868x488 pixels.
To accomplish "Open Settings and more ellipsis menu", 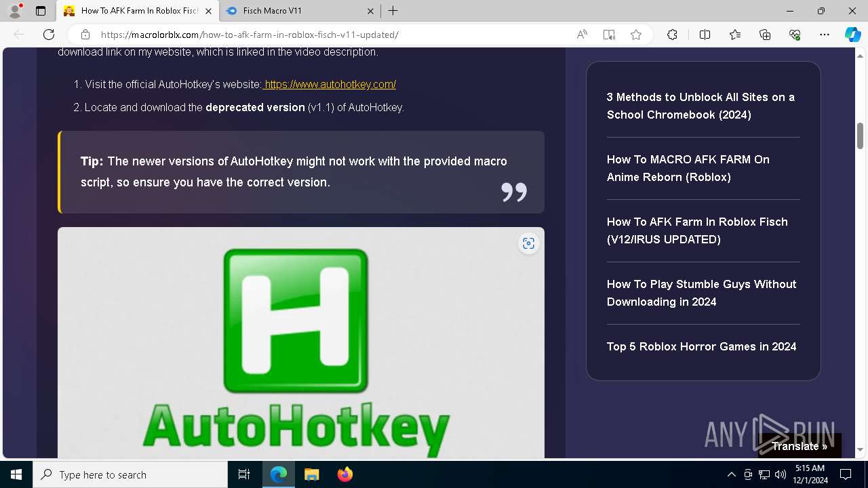I will tap(825, 35).
